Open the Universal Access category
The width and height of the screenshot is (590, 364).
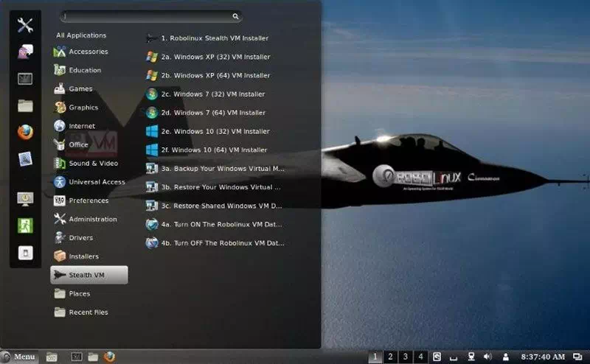(x=89, y=182)
